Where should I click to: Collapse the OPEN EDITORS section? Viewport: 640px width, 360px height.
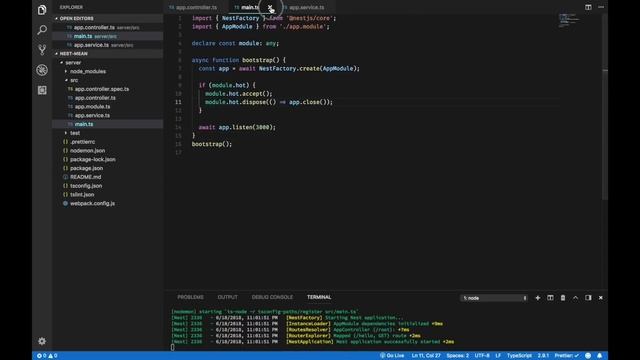point(108,18)
